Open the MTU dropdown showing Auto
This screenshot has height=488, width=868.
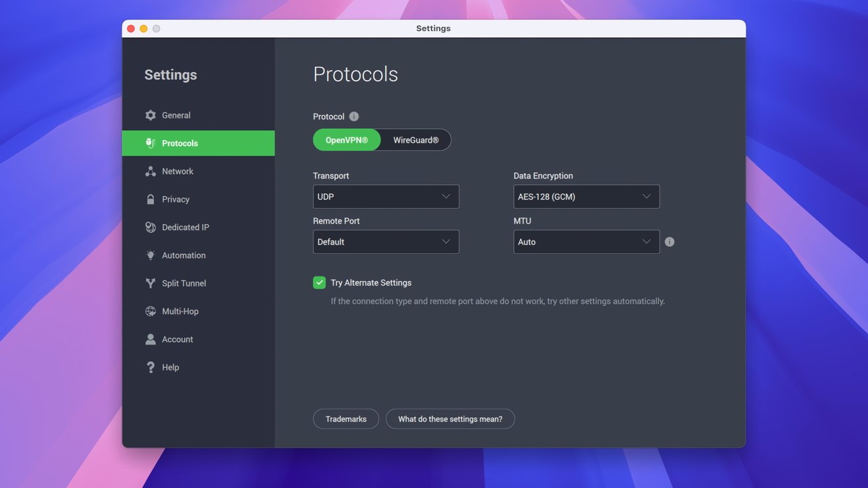coord(586,242)
